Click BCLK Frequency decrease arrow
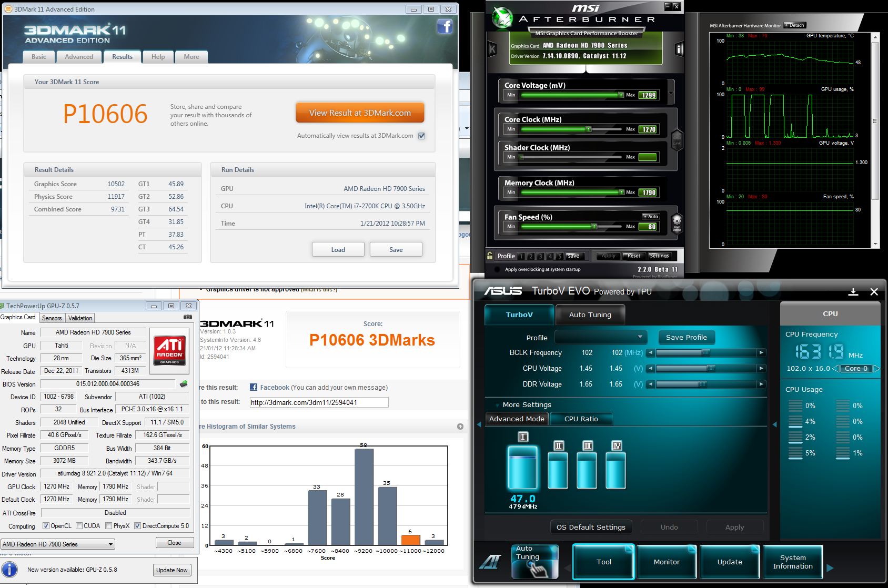 651,353
